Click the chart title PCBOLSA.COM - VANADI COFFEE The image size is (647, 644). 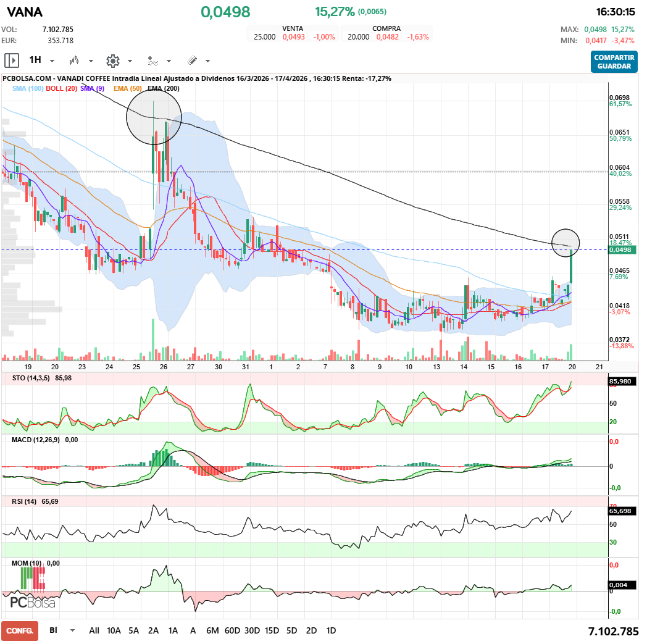pyautogui.click(x=57, y=78)
